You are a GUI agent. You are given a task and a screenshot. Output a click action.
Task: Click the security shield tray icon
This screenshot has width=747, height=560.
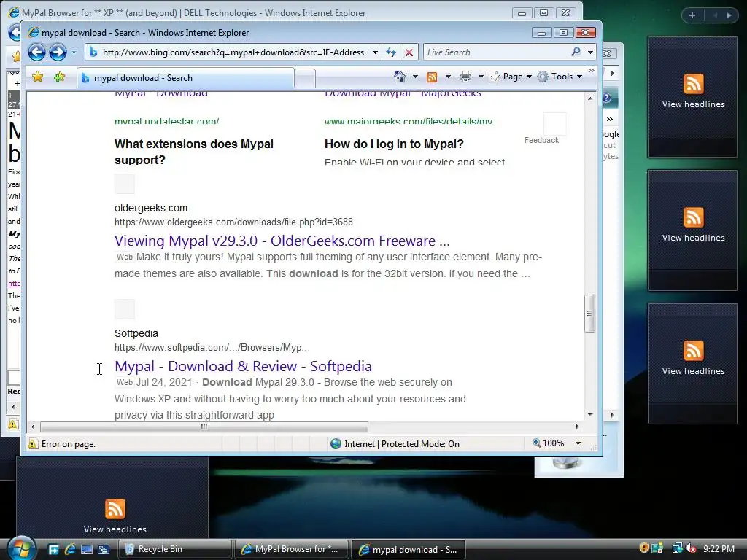(644, 548)
